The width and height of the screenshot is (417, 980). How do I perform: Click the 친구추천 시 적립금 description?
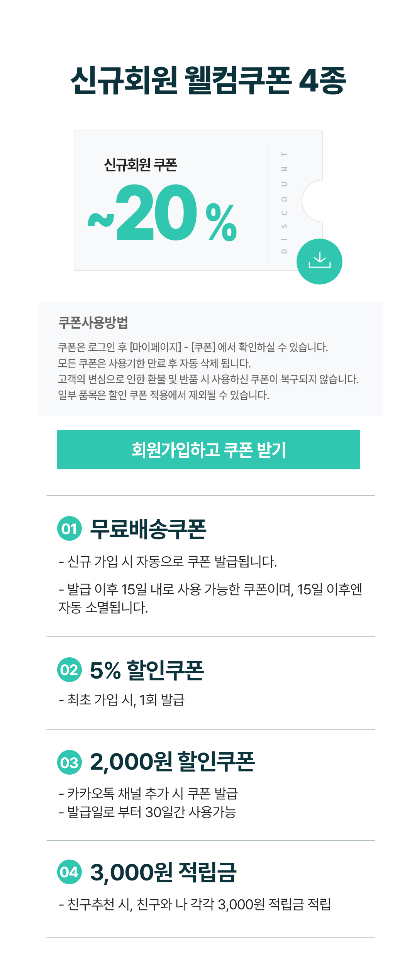(x=195, y=904)
